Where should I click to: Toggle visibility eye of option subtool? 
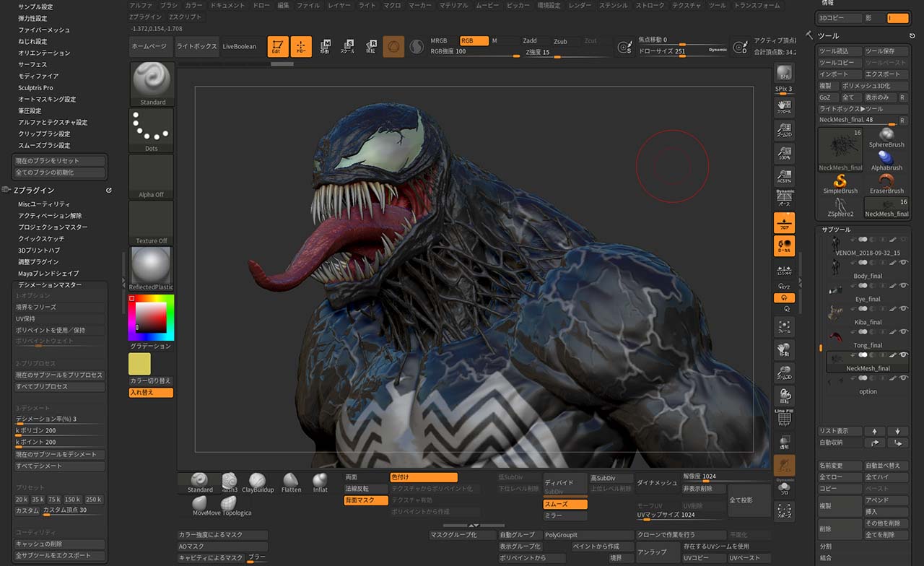click(904, 378)
